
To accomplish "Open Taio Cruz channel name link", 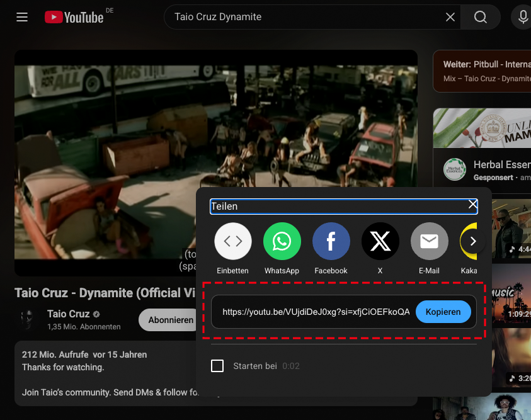I will tap(69, 314).
